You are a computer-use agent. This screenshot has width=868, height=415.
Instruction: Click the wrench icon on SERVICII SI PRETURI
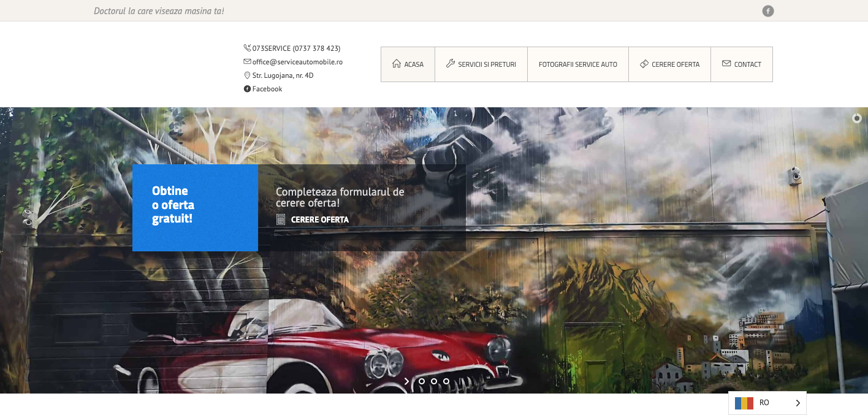point(451,64)
